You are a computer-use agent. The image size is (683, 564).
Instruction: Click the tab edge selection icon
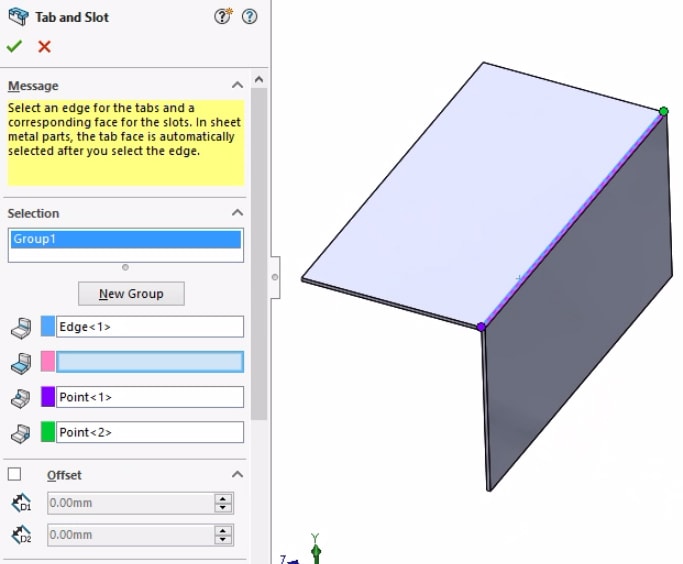[21, 328]
